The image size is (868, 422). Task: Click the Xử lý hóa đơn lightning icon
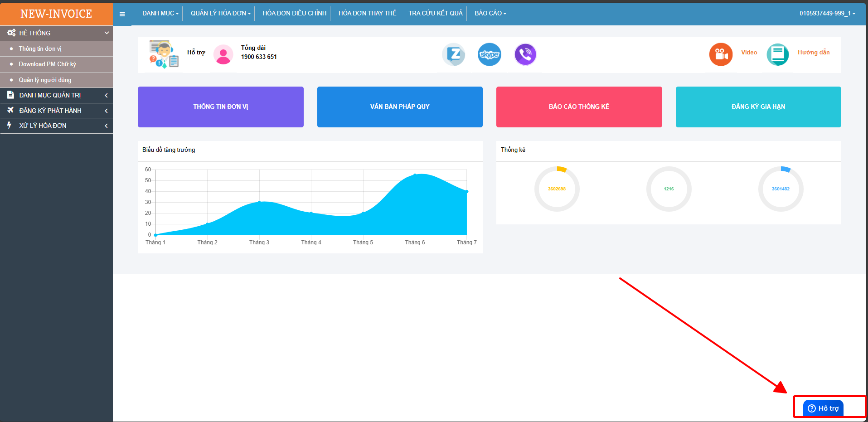pos(9,125)
